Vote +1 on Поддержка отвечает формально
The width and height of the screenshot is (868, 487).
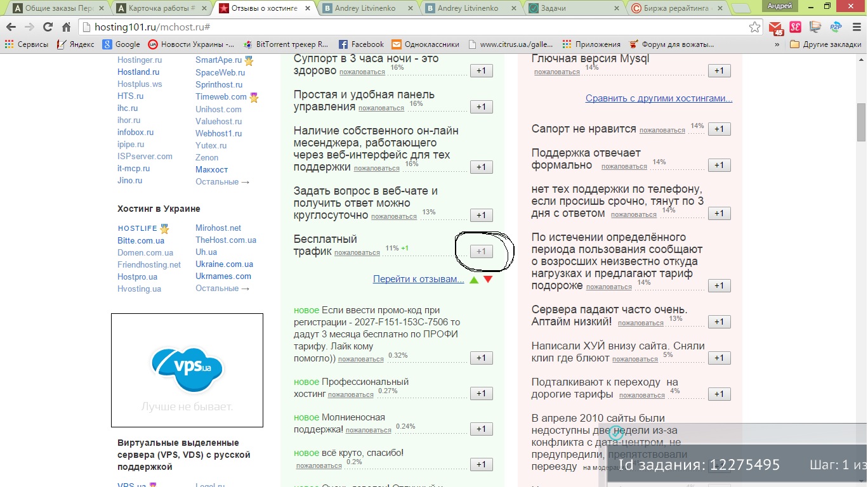pos(719,165)
